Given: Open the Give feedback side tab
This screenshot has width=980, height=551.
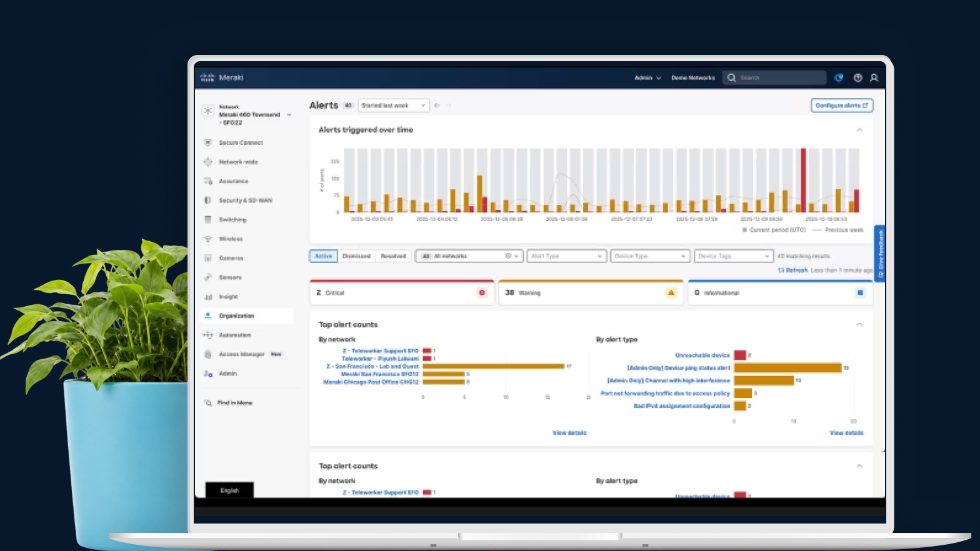Looking at the screenshot, I should coord(880,253).
